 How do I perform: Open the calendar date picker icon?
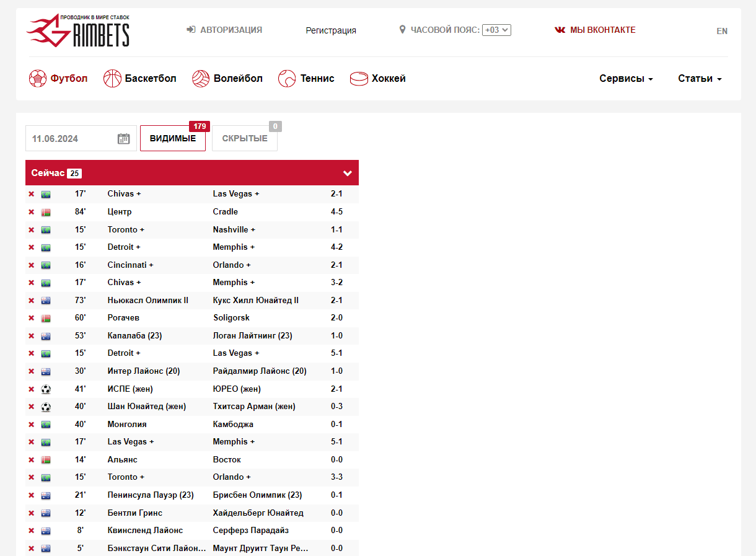(x=124, y=138)
